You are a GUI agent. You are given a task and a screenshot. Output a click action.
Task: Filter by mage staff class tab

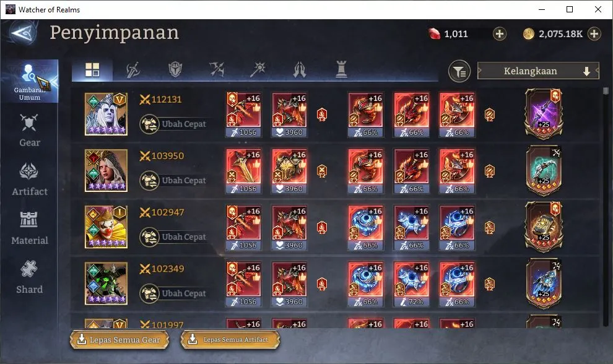pyautogui.click(x=258, y=69)
